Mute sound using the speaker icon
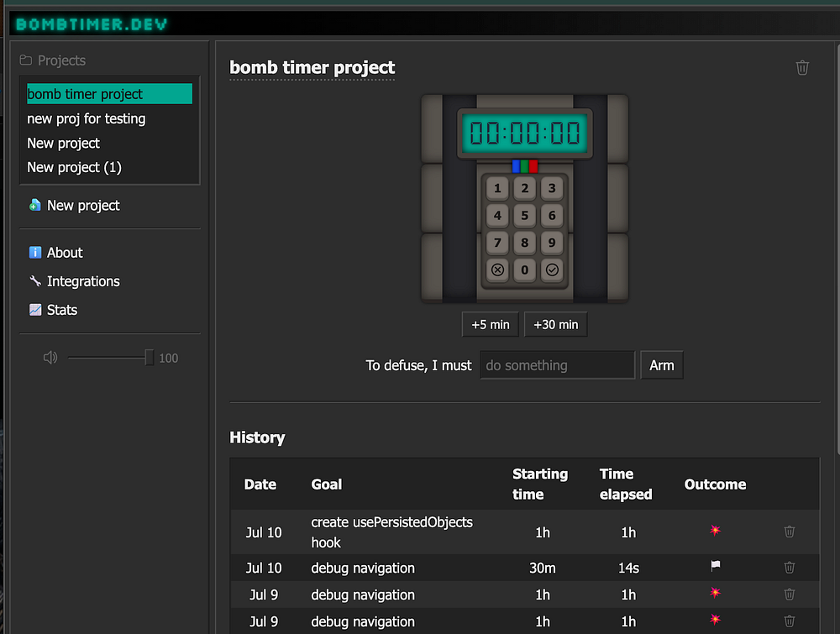 [x=50, y=358]
